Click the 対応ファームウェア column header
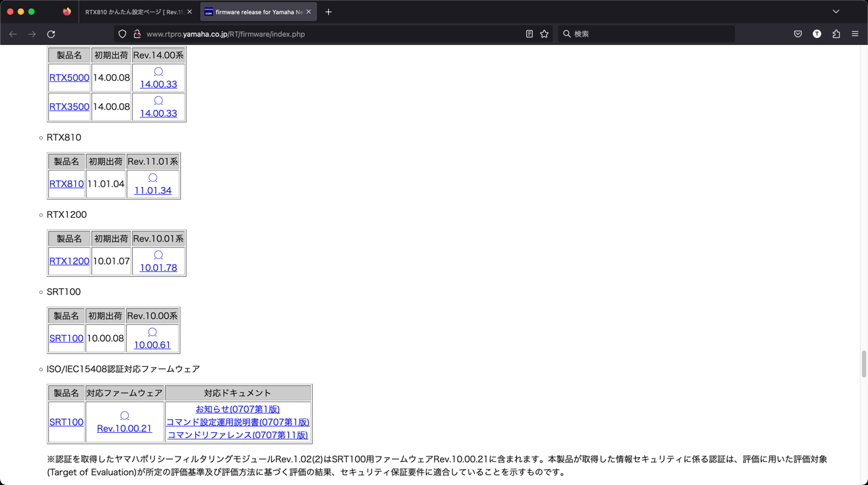868x485 pixels. click(x=125, y=393)
